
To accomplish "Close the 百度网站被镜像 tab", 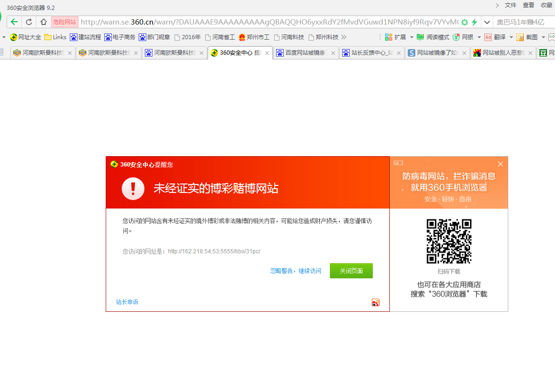I will coord(333,53).
